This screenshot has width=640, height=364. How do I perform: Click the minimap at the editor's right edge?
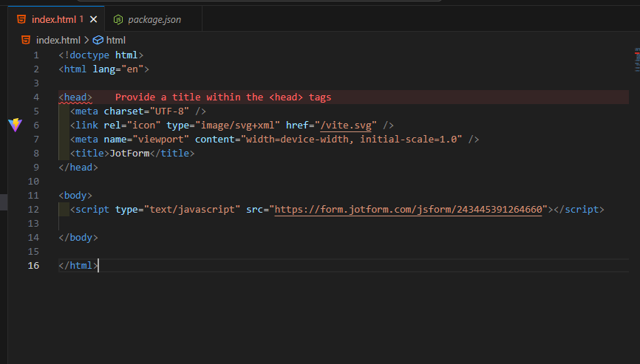pyautogui.click(x=637, y=60)
